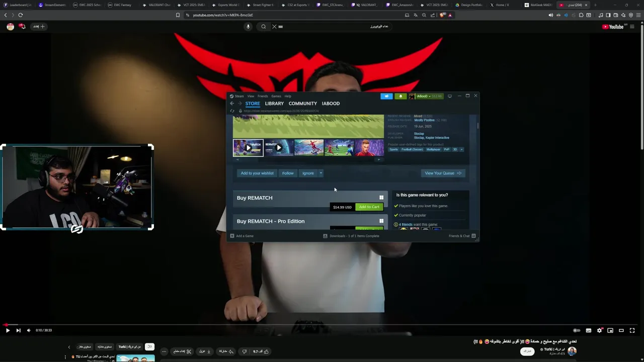Open the YouTube guide hamburger menu

(632, 27)
